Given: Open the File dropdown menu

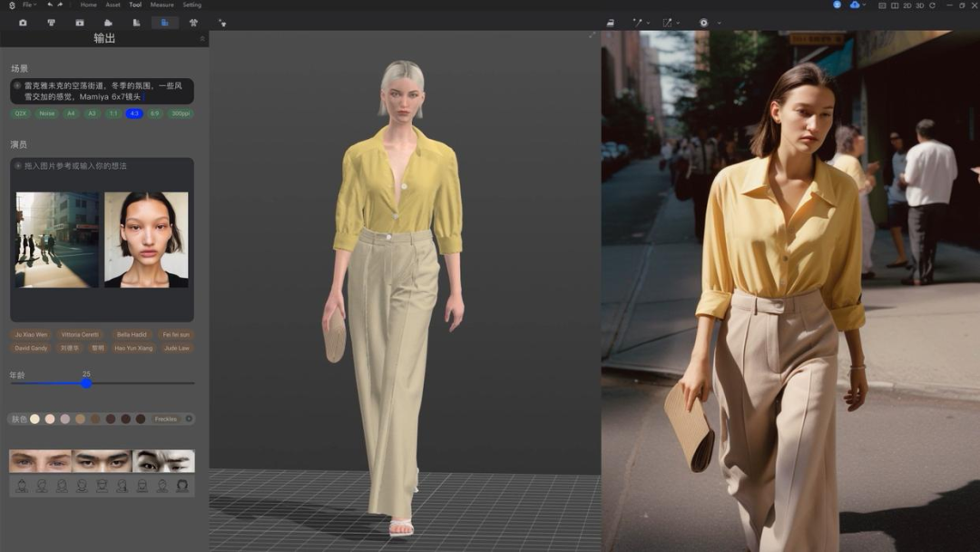Looking at the screenshot, I should (28, 5).
